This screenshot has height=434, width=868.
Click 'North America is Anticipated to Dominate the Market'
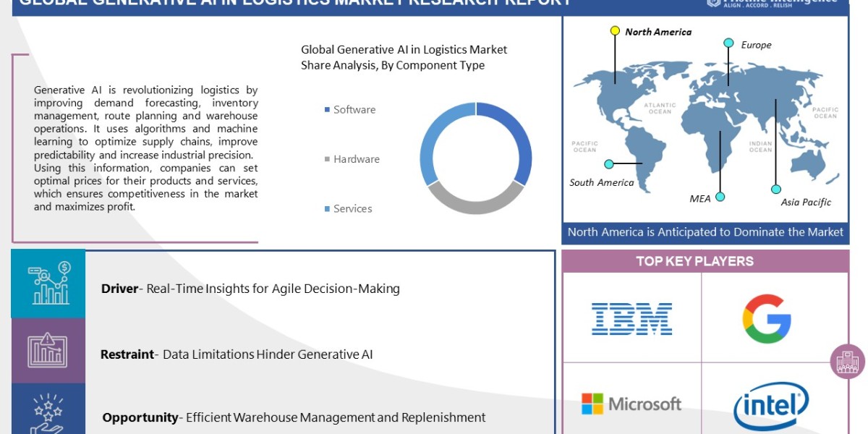(x=705, y=232)
